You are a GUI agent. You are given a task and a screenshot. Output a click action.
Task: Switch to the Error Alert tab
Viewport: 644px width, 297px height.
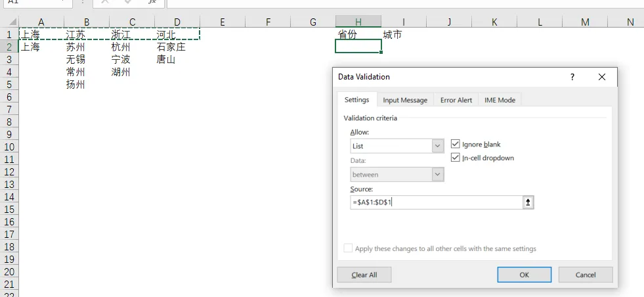(456, 100)
